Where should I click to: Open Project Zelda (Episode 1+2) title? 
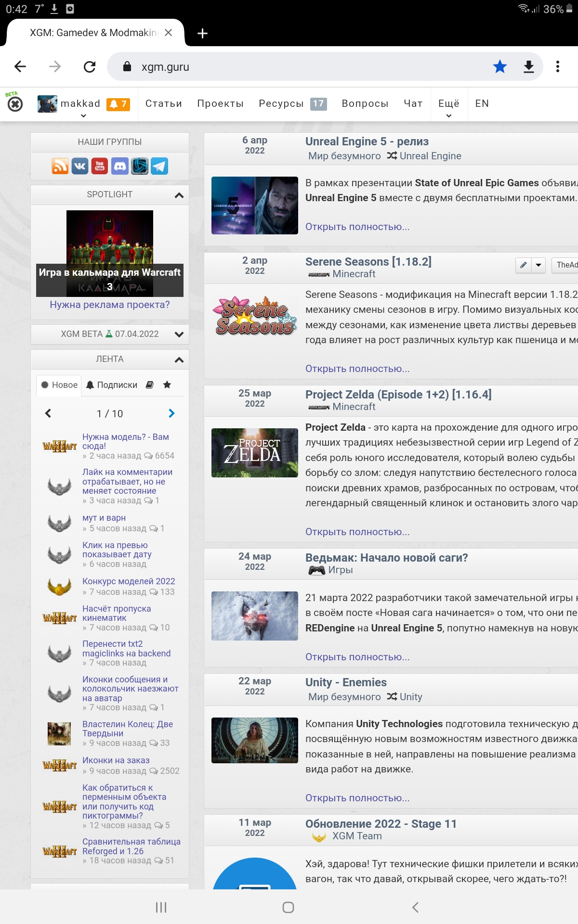click(398, 395)
